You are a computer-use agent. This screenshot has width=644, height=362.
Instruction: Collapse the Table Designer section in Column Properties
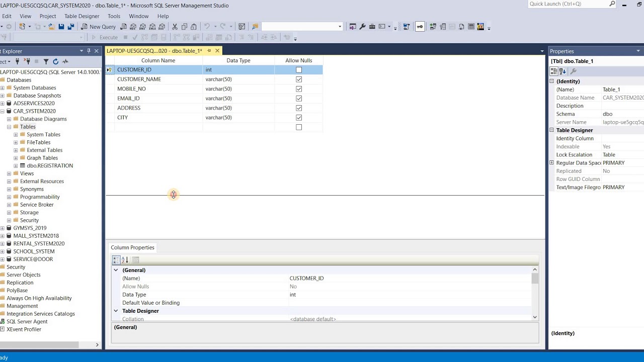tap(116, 311)
